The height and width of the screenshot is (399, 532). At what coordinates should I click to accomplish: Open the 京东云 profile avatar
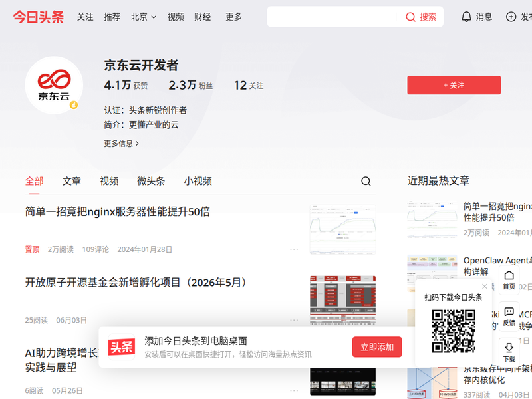point(54,85)
